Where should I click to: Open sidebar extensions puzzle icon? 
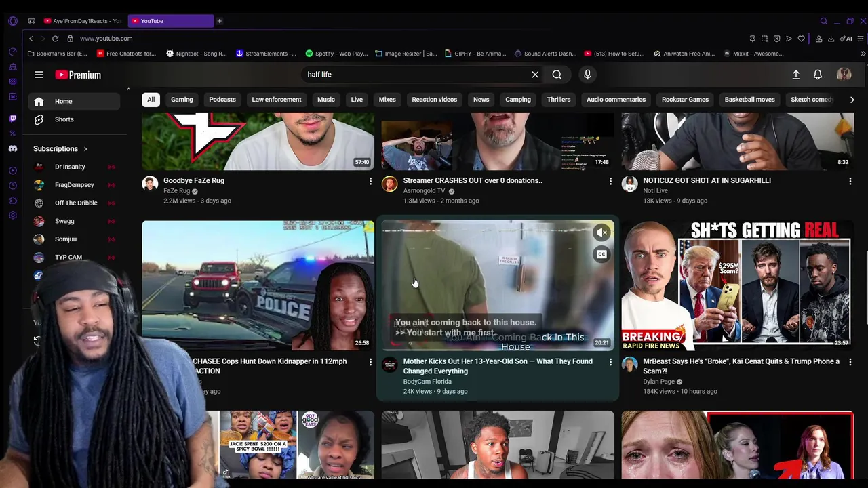[x=12, y=200]
